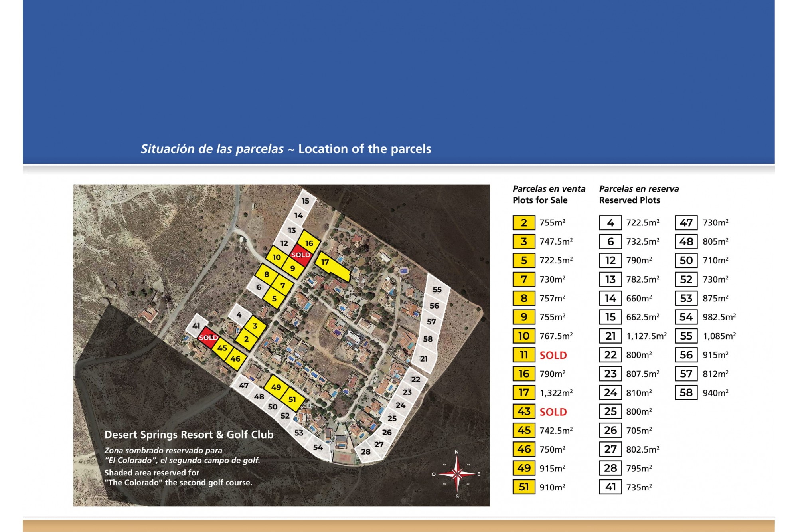Screen dimensions: 798x532
Task: Click the compass rose on the map
Action: [x=457, y=474]
